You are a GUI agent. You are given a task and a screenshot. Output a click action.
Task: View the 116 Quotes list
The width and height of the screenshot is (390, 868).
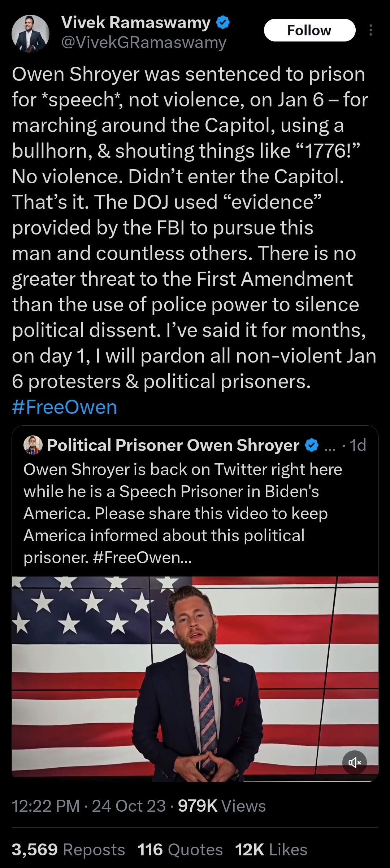180,850
